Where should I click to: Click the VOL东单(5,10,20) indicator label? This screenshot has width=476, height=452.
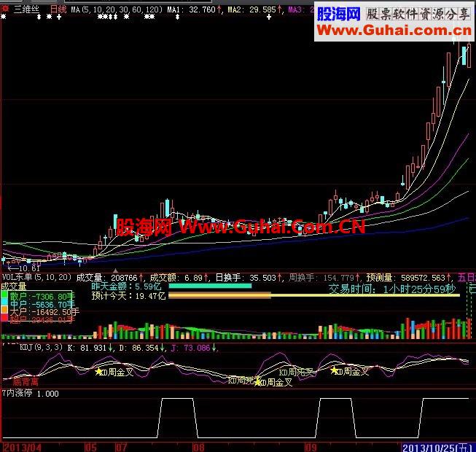[36, 277]
